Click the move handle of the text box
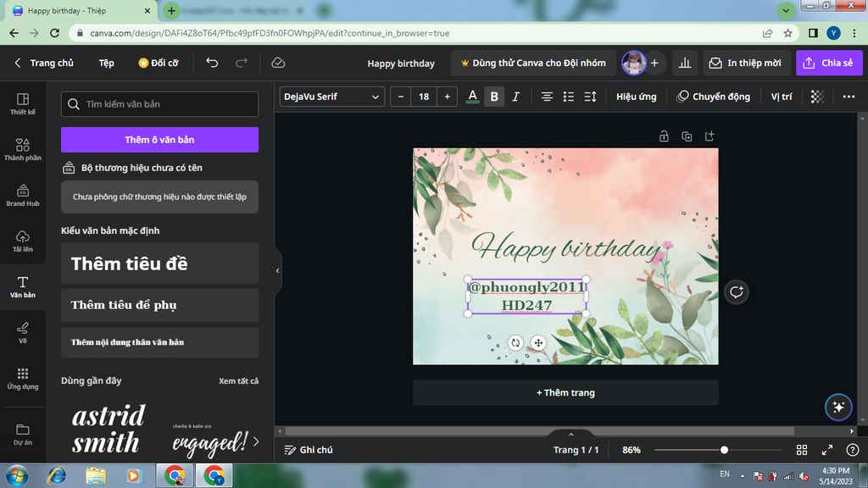Viewport: 868px width, 488px height. pyautogui.click(x=538, y=342)
